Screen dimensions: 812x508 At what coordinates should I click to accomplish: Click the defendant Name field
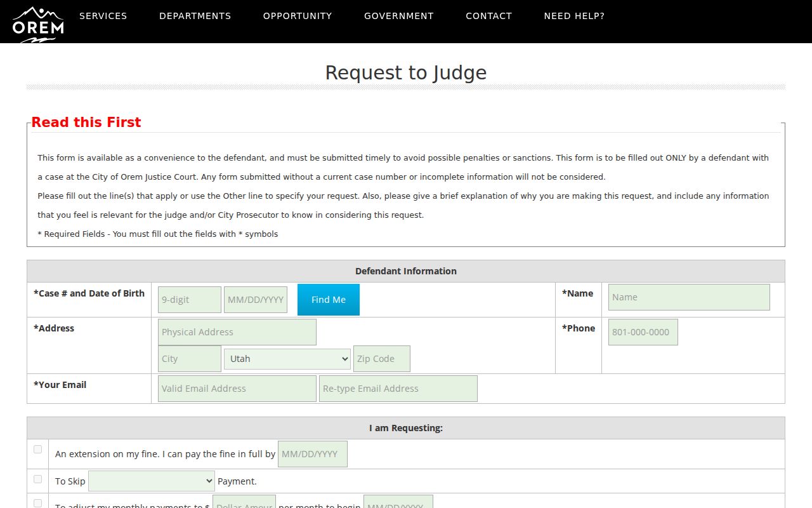(689, 297)
